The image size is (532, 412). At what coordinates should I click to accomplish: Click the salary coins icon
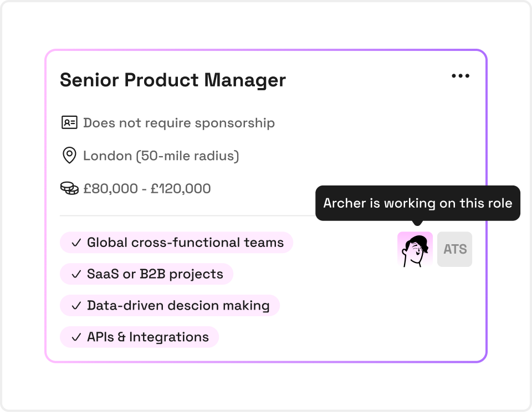tap(69, 188)
